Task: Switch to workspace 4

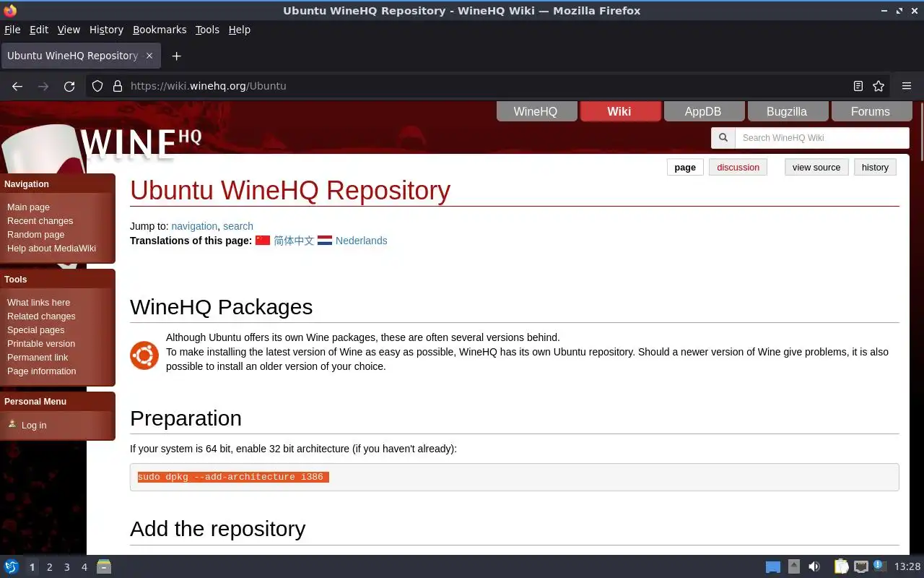Action: pos(84,567)
